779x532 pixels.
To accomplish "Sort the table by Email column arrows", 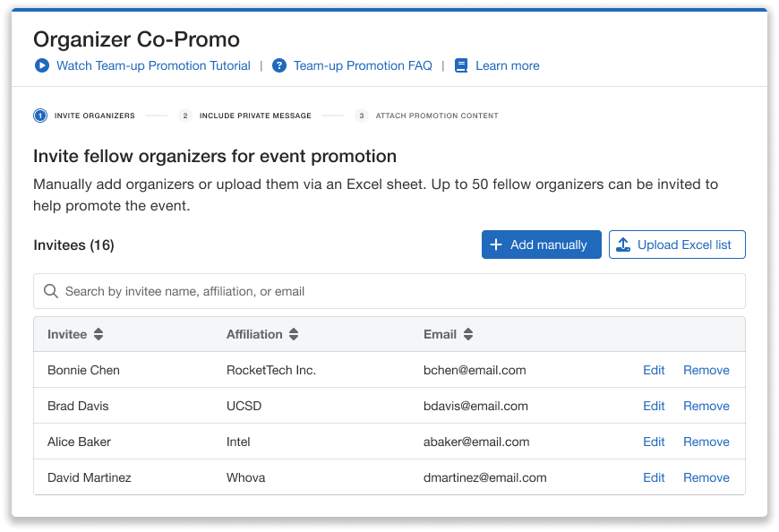I will (467, 334).
